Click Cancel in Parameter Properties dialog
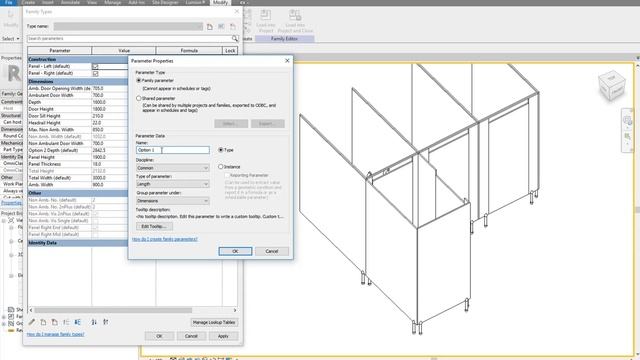640x360 pixels. [x=272, y=251]
